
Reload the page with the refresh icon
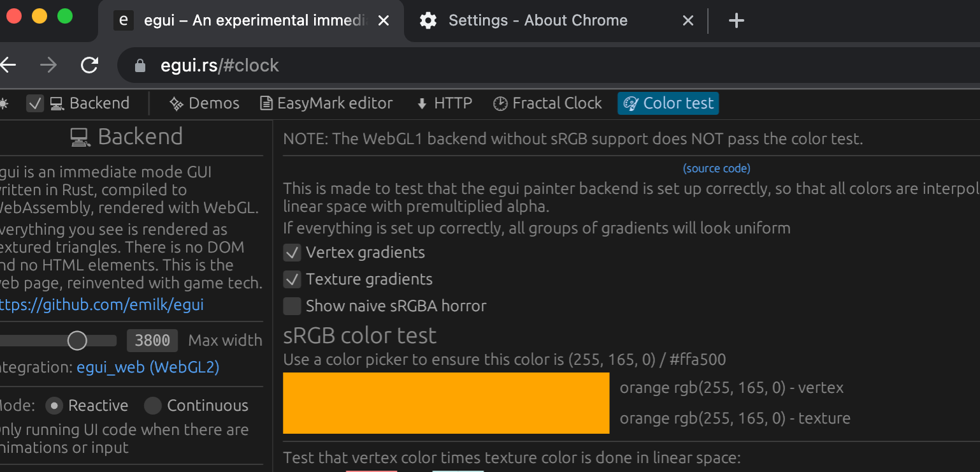pos(89,64)
